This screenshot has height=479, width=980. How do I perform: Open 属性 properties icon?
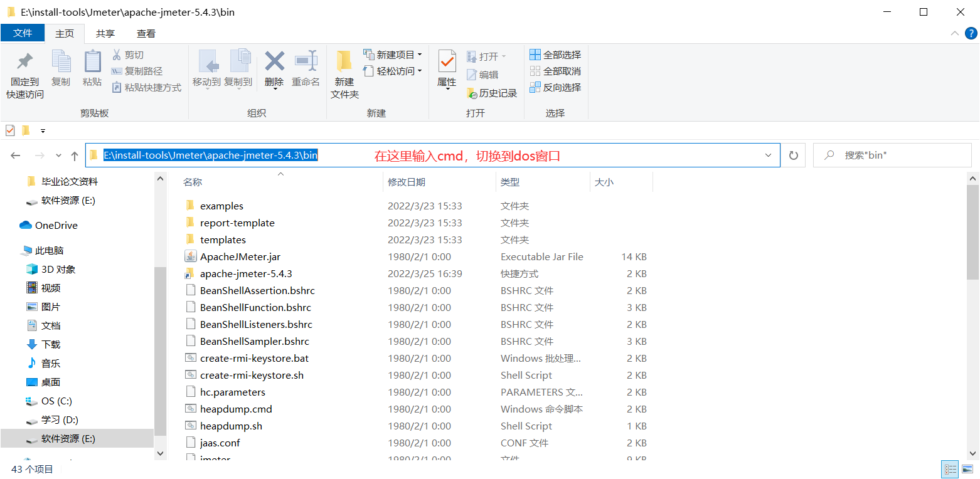click(x=447, y=61)
